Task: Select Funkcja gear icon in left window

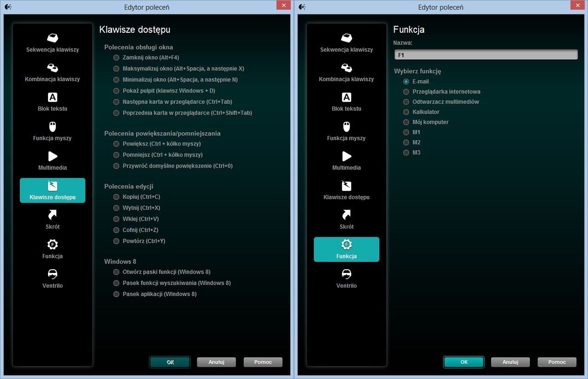Action: (53, 244)
